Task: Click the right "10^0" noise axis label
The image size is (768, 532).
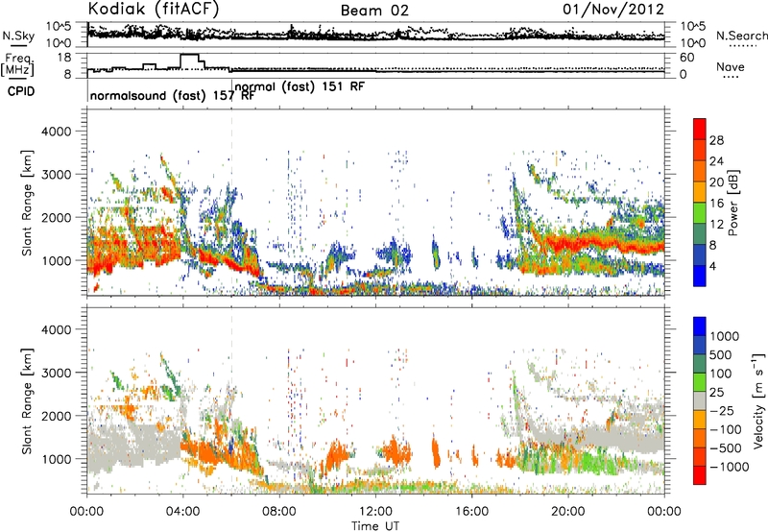Action: point(693,43)
